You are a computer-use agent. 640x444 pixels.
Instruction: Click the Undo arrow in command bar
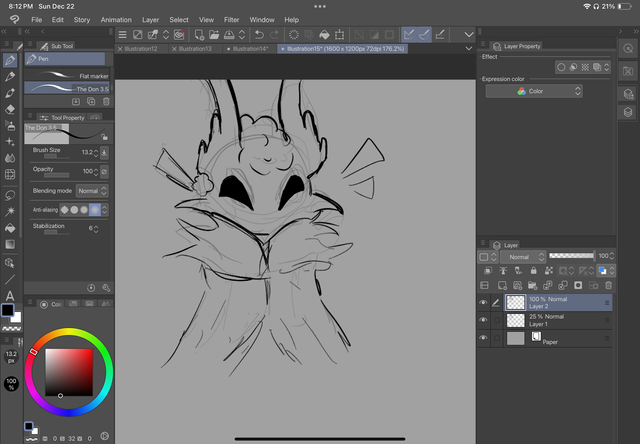pyautogui.click(x=259, y=35)
